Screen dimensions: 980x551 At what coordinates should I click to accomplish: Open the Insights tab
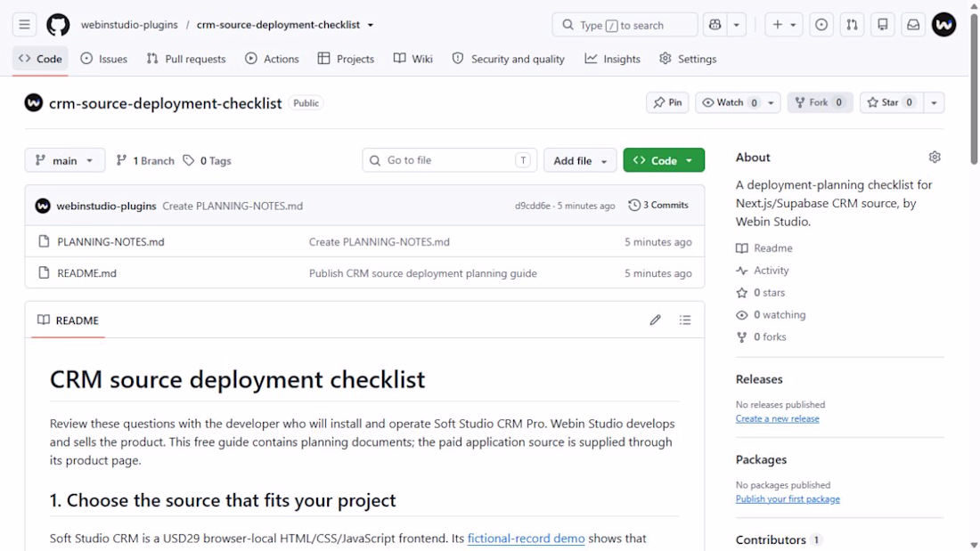click(x=613, y=59)
